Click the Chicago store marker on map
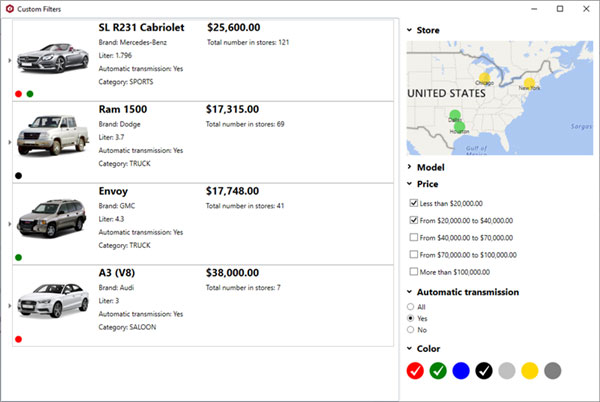600x402 pixels. tap(484, 79)
